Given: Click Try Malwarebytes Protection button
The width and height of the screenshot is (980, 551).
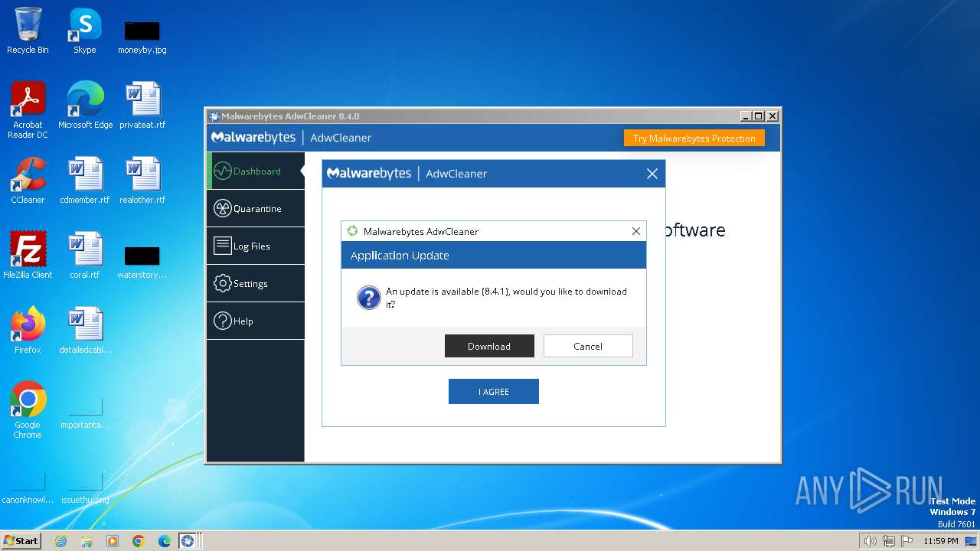Looking at the screenshot, I should (694, 139).
